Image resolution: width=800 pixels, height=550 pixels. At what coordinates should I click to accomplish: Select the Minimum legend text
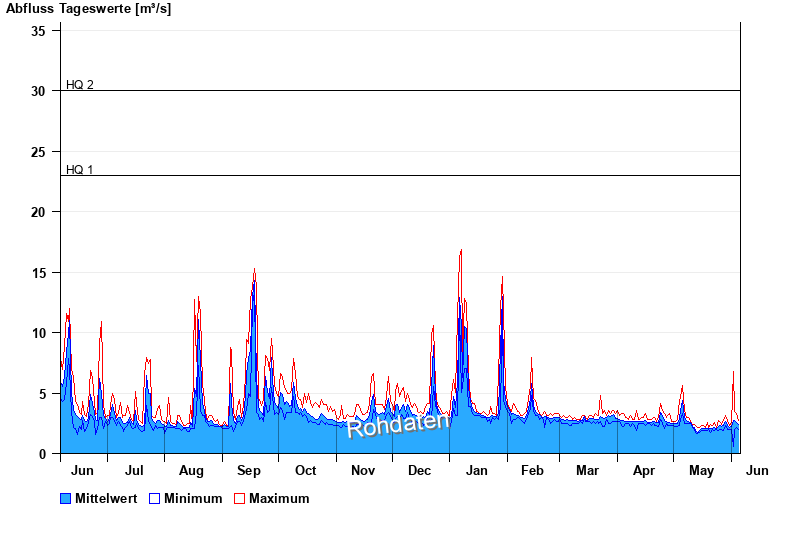[193, 499]
